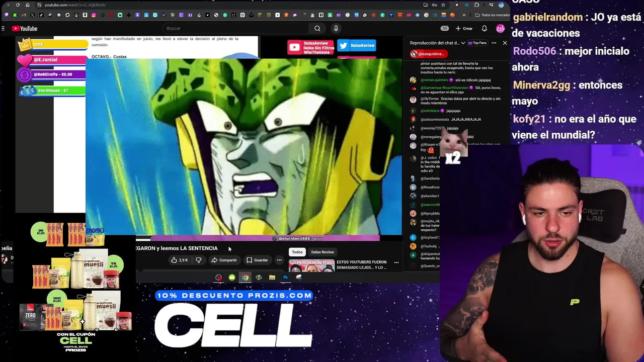This screenshot has height=362, width=644.
Task: Click the Guardar button
Action: tap(257, 260)
